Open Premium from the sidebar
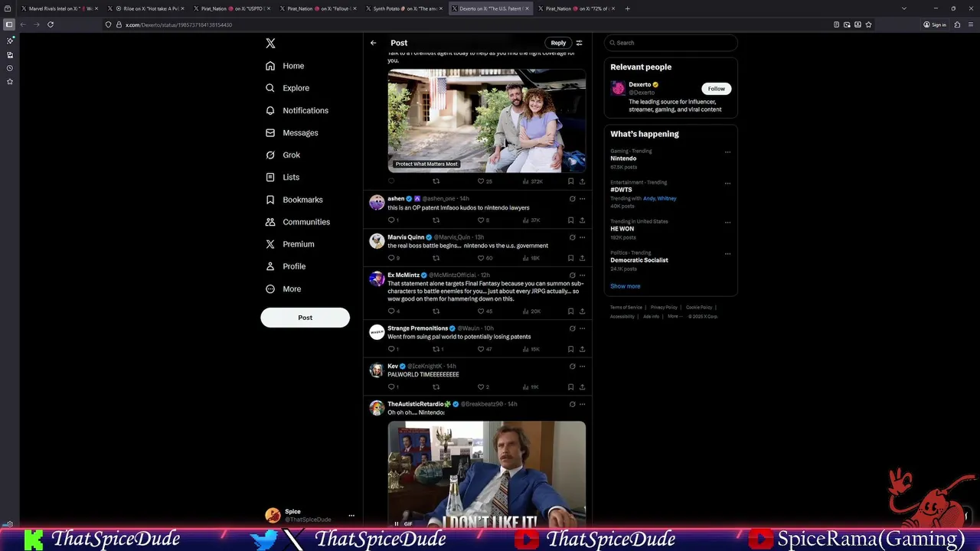 tap(289, 244)
